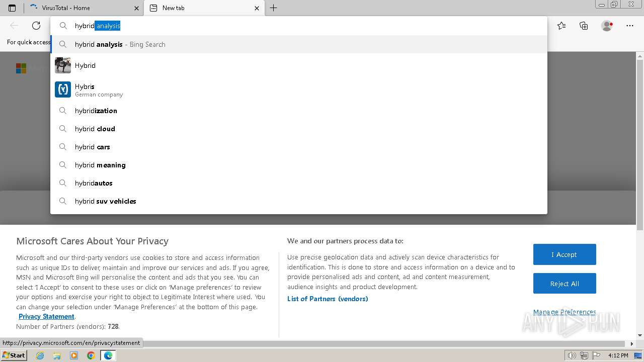644x362 pixels.
Task: Choose the Hybrid suggestion with horse thumbnail
Action: (x=299, y=65)
